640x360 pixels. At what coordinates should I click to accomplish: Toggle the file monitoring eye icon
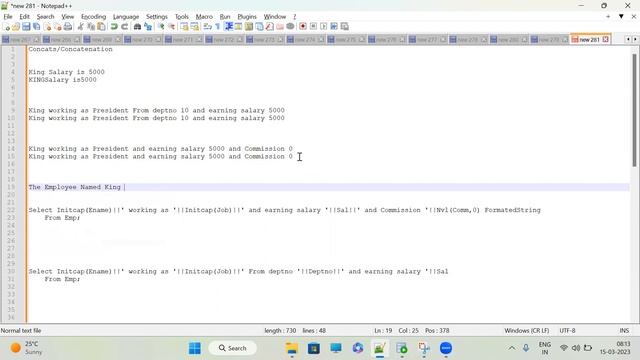pyautogui.click(x=290, y=27)
